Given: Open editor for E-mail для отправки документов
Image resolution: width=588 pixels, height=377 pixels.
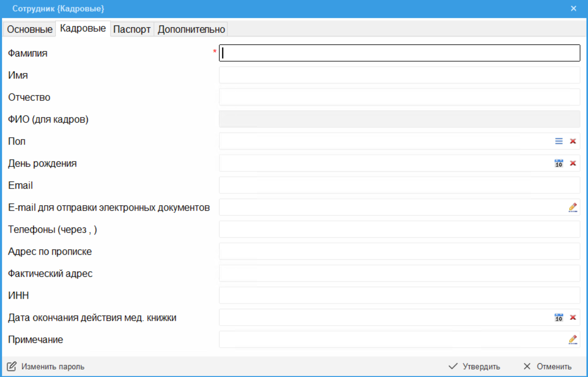Looking at the screenshot, I should point(573,207).
